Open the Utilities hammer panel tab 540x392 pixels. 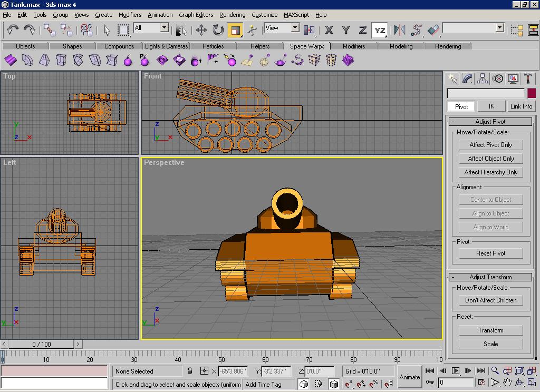[x=528, y=79]
